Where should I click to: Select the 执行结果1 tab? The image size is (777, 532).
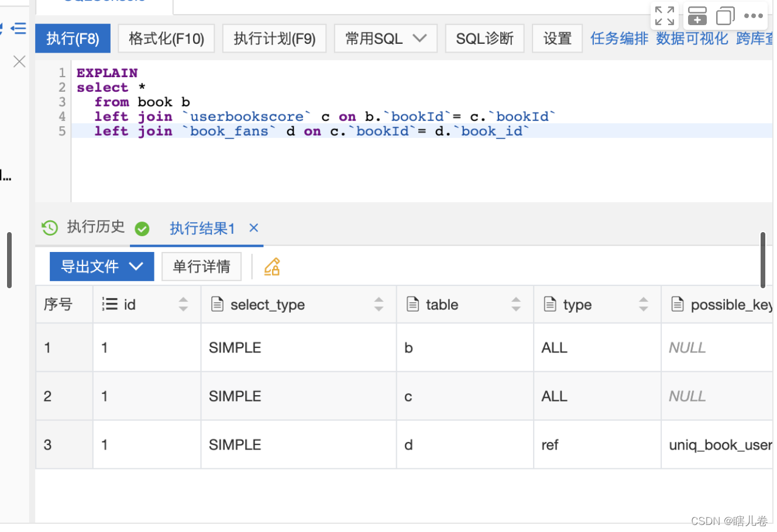coord(202,228)
